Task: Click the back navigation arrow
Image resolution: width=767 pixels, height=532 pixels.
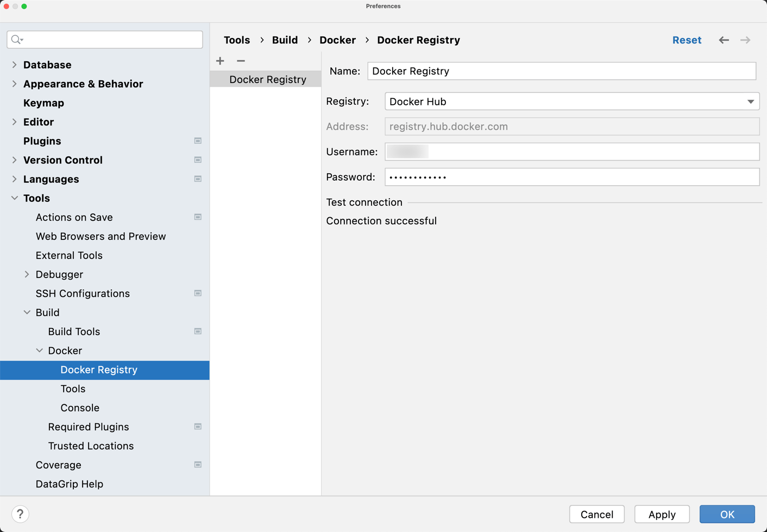Action: [x=724, y=40]
